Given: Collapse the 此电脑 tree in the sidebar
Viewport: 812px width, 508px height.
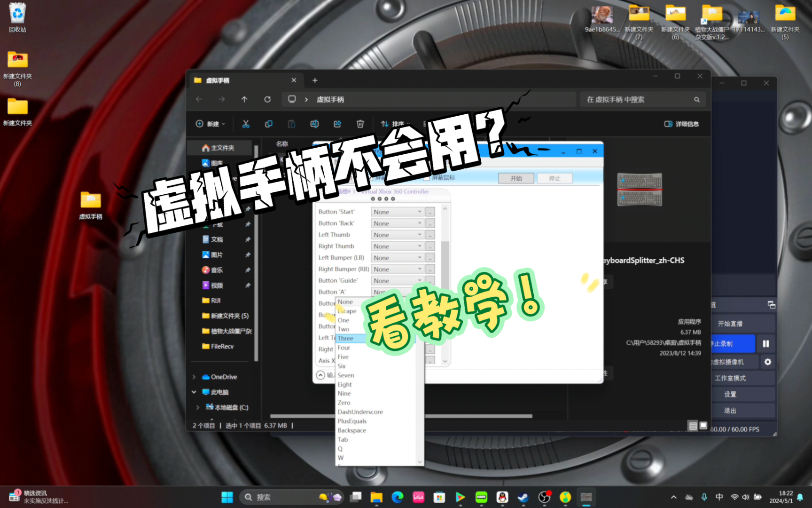Looking at the screenshot, I should coord(194,392).
